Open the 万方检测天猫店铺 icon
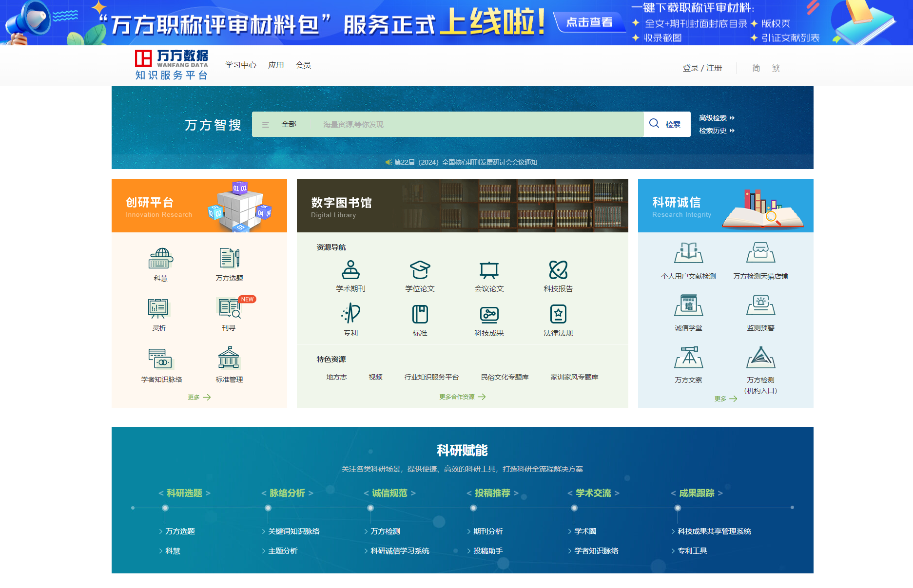 coord(760,253)
